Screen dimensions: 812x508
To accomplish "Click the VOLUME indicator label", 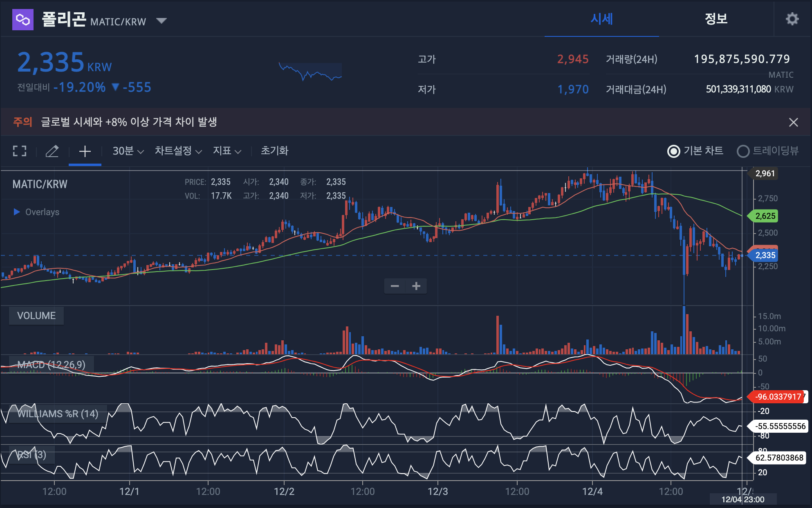I will [36, 316].
